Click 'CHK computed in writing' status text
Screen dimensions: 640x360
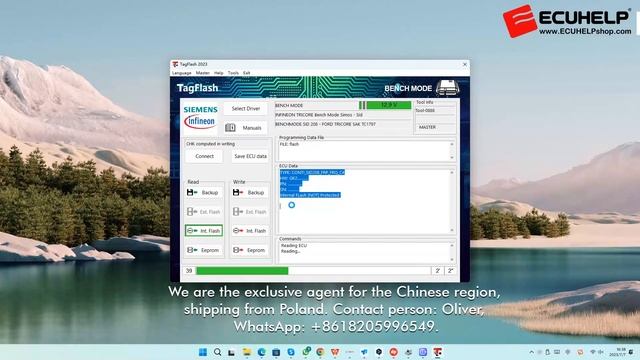click(211, 144)
